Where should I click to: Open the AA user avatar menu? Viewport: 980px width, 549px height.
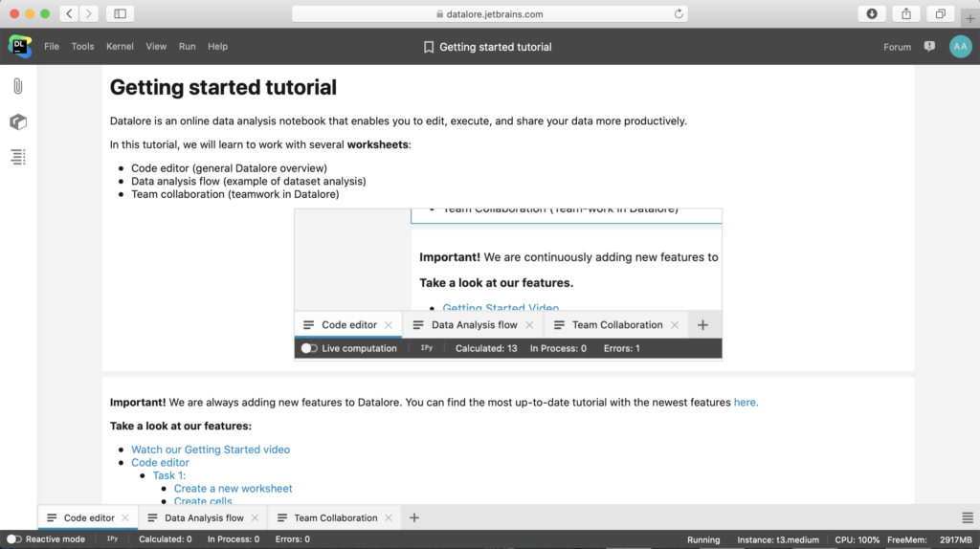[960, 47]
